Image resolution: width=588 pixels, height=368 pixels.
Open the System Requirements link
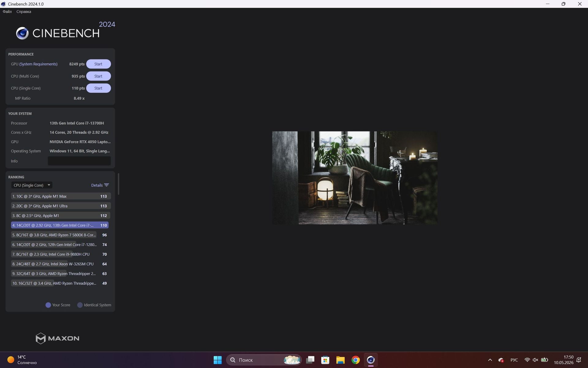(38, 64)
